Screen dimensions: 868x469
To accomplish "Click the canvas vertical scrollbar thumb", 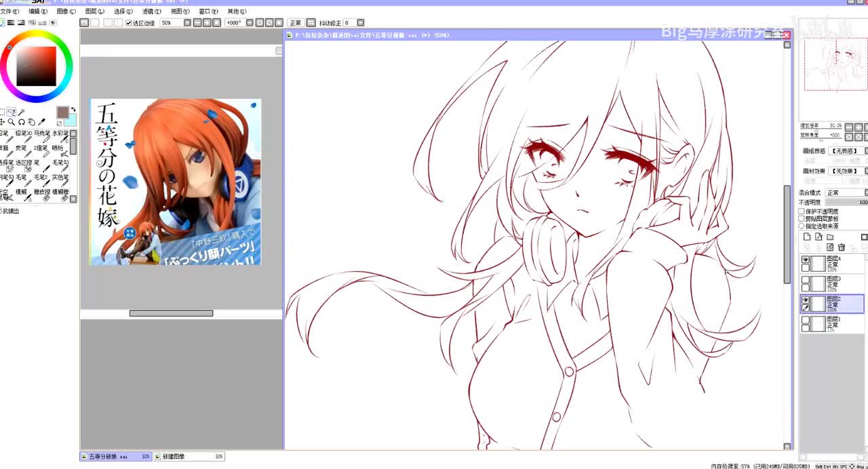I will click(x=787, y=234).
